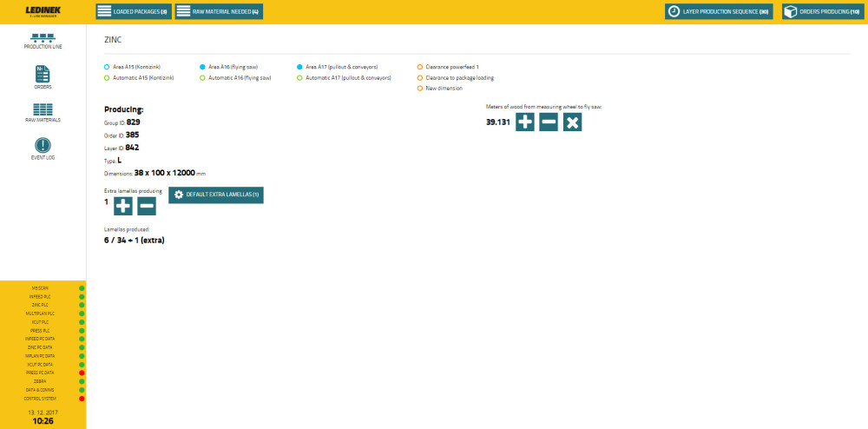Click Default Extra Lamellas settings button
Viewport: 868px width, 429px height.
[216, 195]
